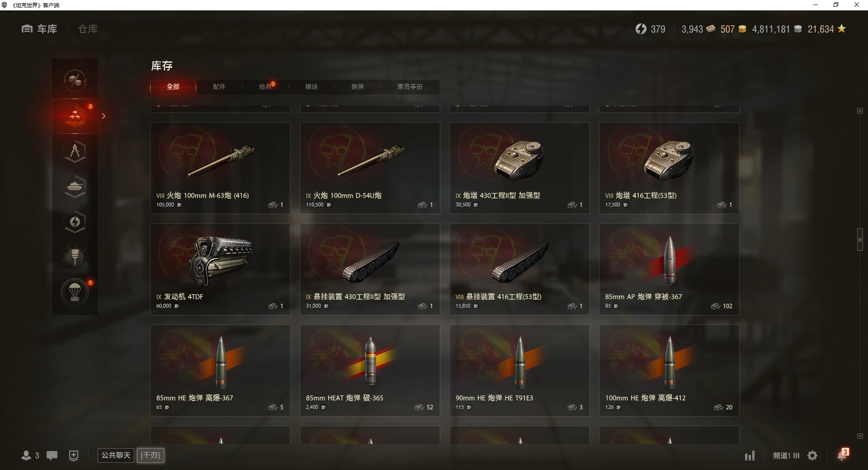
Task: Expand the inventory section chevron arrow
Action: [x=104, y=116]
